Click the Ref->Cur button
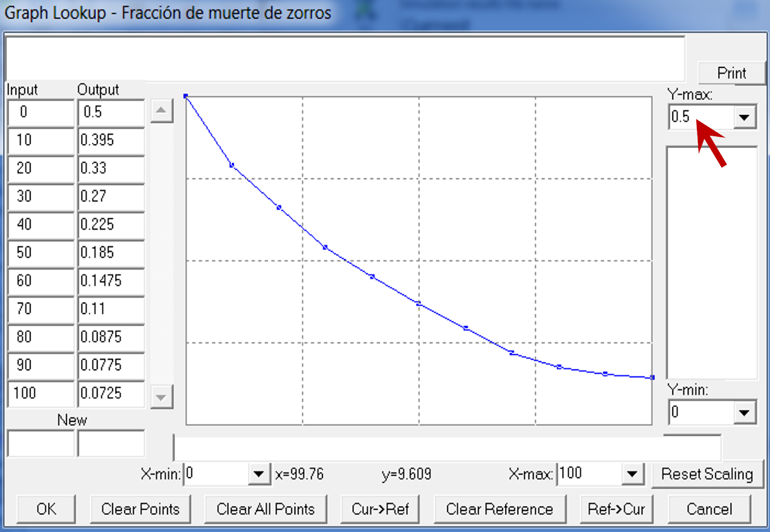770x532 pixels. [x=616, y=509]
